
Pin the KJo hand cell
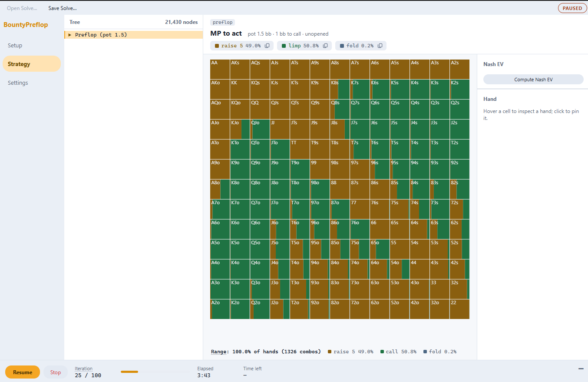(x=240, y=129)
